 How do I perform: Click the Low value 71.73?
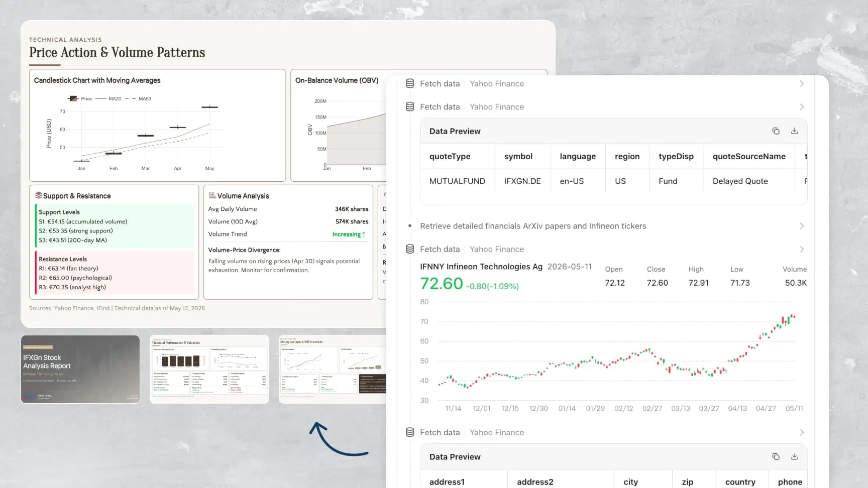point(740,283)
